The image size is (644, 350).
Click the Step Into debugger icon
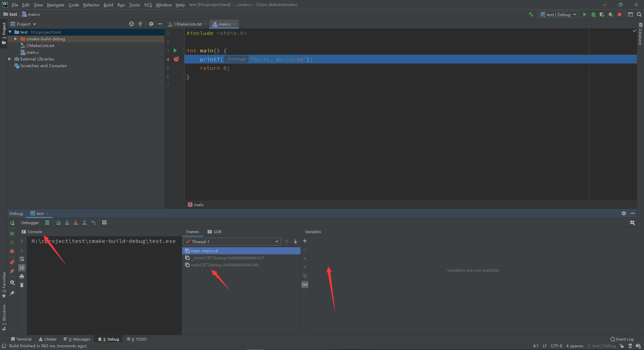67,222
